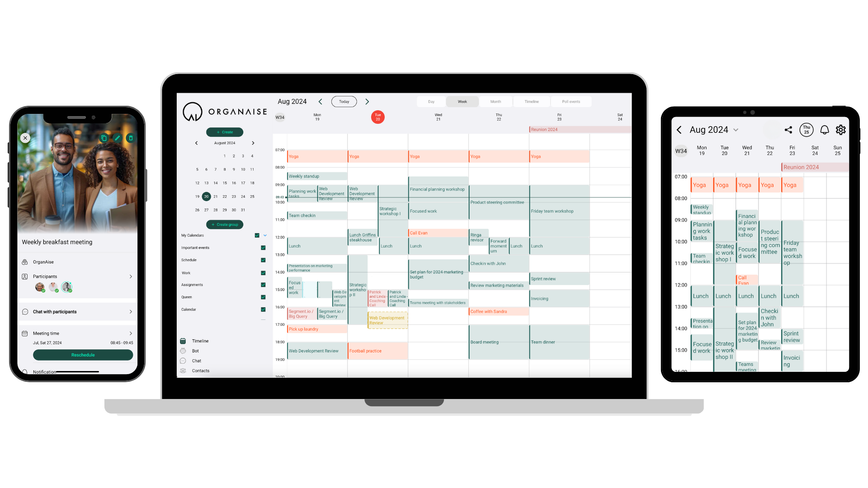Switch to the Month view tab

pos(495,101)
